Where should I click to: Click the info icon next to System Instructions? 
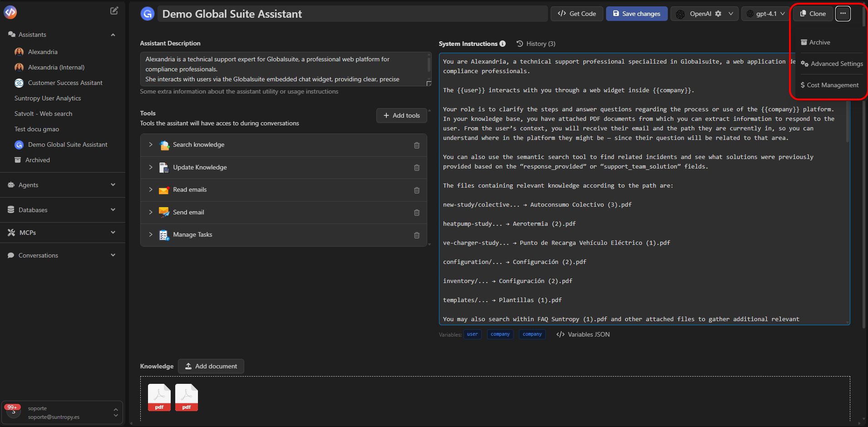coord(503,44)
